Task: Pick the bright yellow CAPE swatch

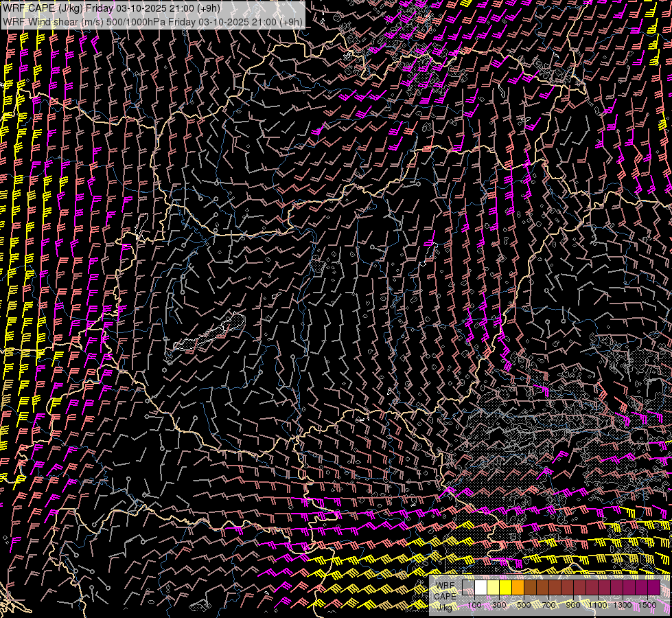Action: pos(506,588)
